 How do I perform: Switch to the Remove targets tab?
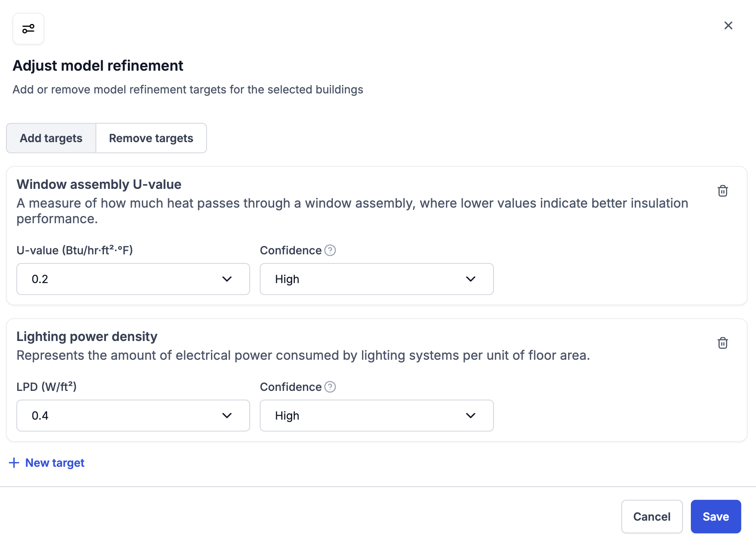click(x=151, y=138)
